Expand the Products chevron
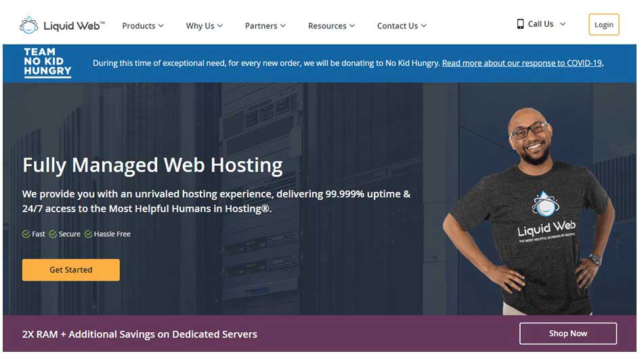 tap(161, 26)
